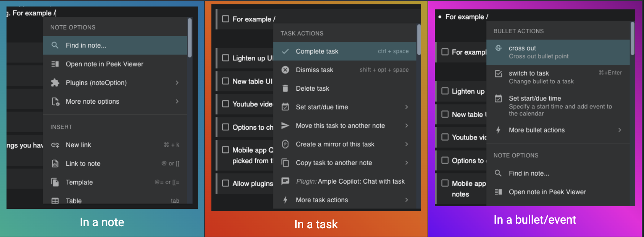Click the switch to task checkbox icon
The image size is (644, 237).
[498, 74]
